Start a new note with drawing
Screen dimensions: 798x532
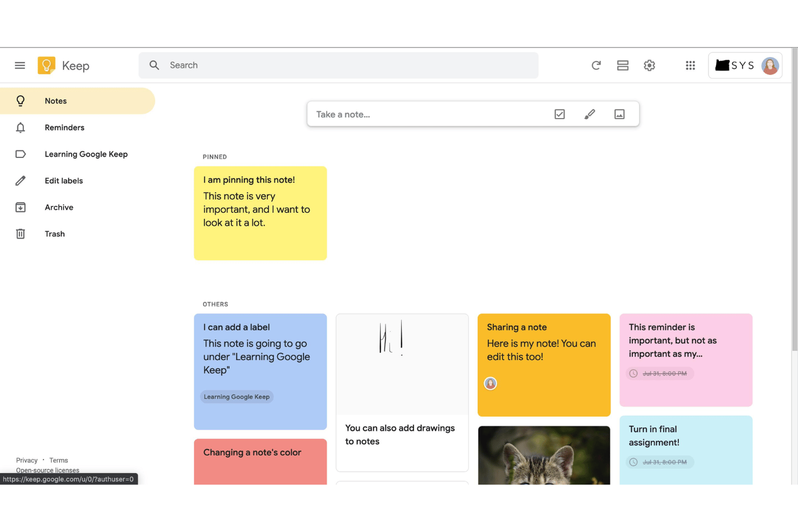(589, 114)
